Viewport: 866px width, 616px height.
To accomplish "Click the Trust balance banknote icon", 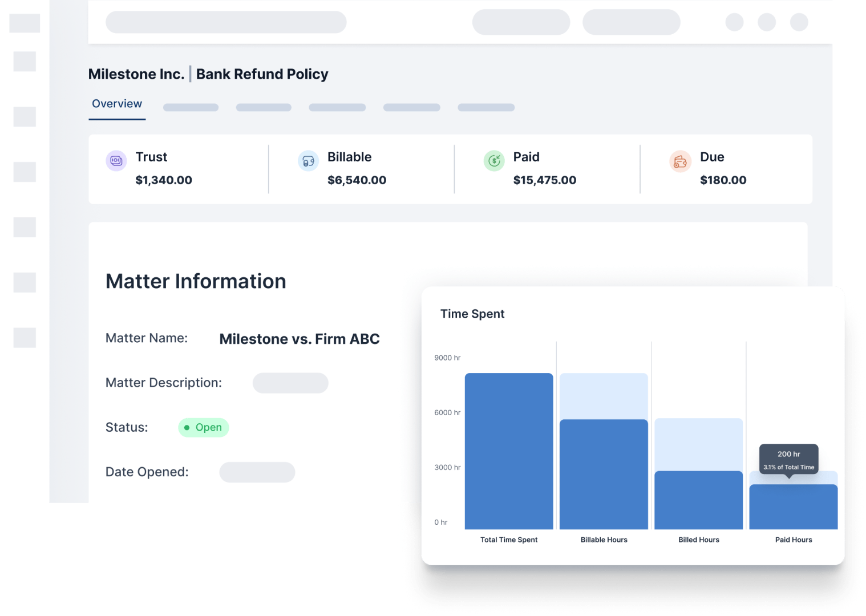I will [116, 161].
